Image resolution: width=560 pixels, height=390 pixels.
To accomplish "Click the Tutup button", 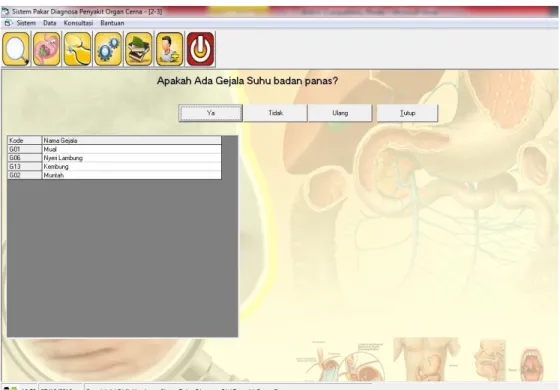I will click(x=408, y=113).
